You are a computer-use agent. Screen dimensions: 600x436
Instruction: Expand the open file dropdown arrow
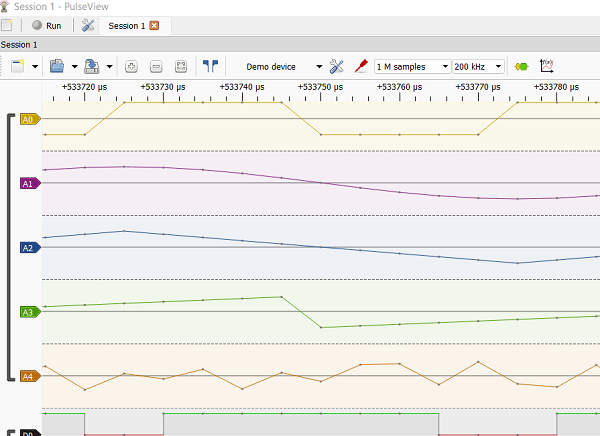[74, 67]
